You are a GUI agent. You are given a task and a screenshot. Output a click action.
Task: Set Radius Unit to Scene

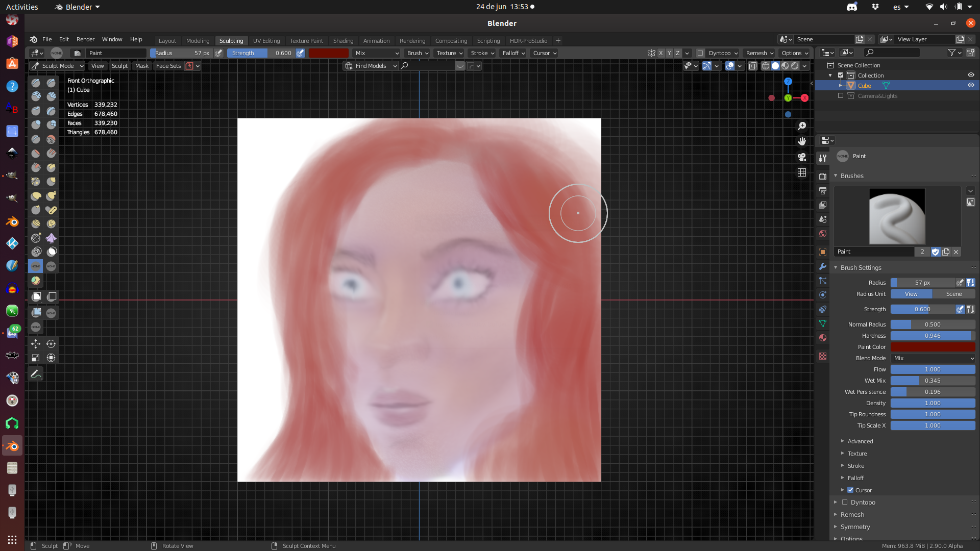(953, 294)
